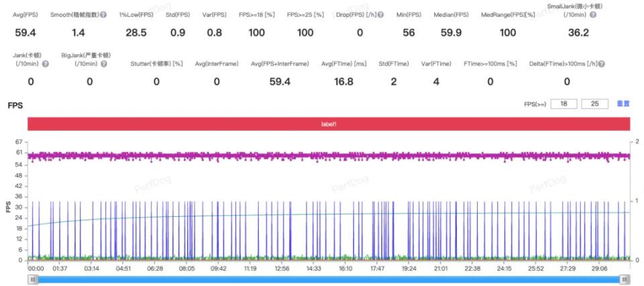Click the middle of the blue time range bar
The image size is (644, 286).
pos(328,279)
